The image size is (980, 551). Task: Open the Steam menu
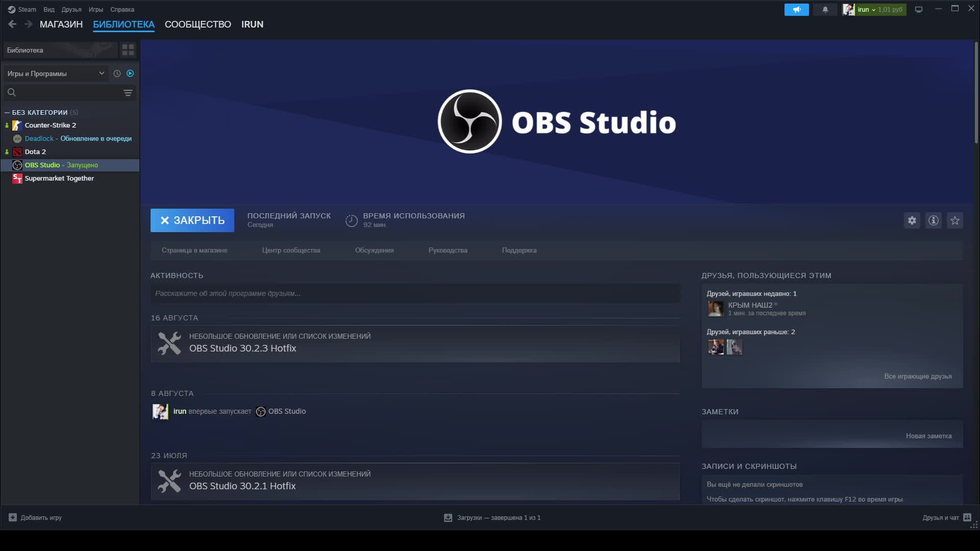click(27, 10)
